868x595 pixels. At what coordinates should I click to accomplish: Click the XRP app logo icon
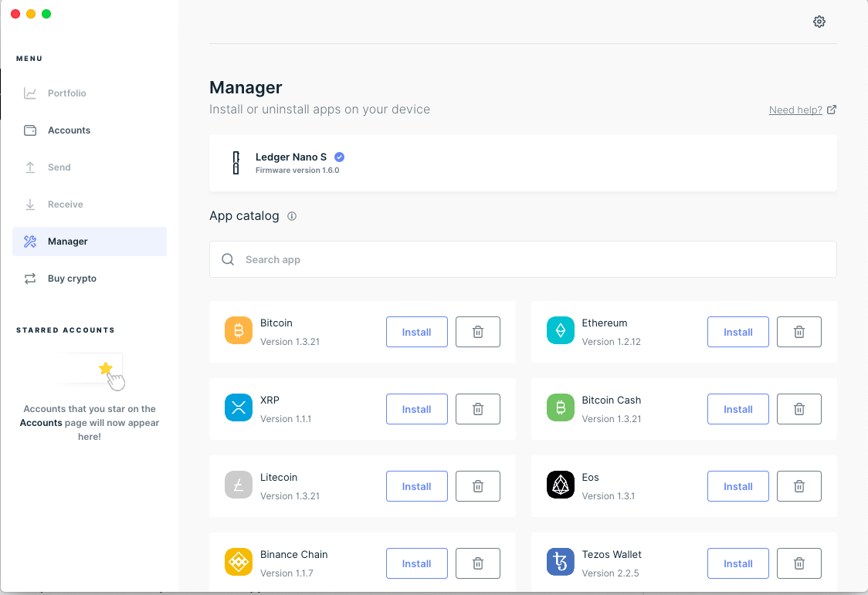239,407
